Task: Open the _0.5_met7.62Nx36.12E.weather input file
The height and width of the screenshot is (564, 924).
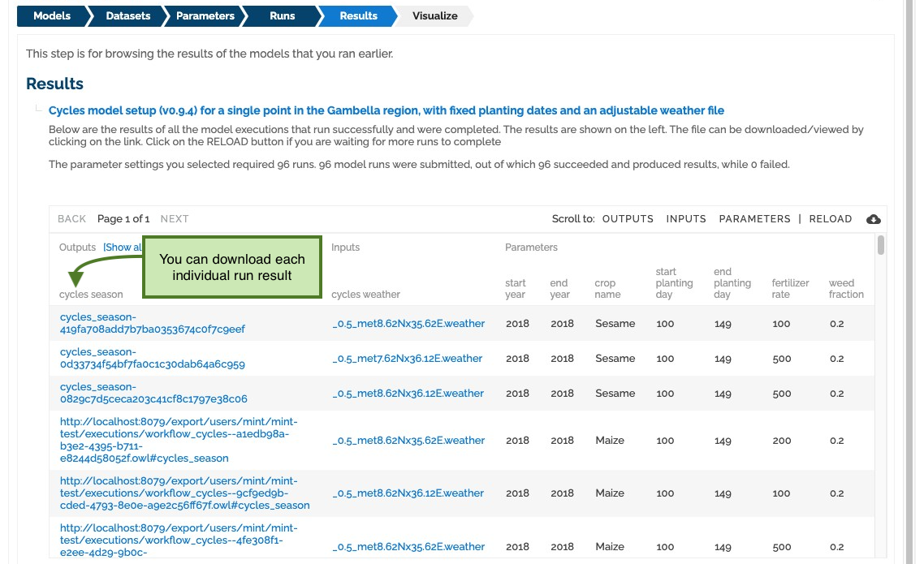Action: tap(408, 358)
